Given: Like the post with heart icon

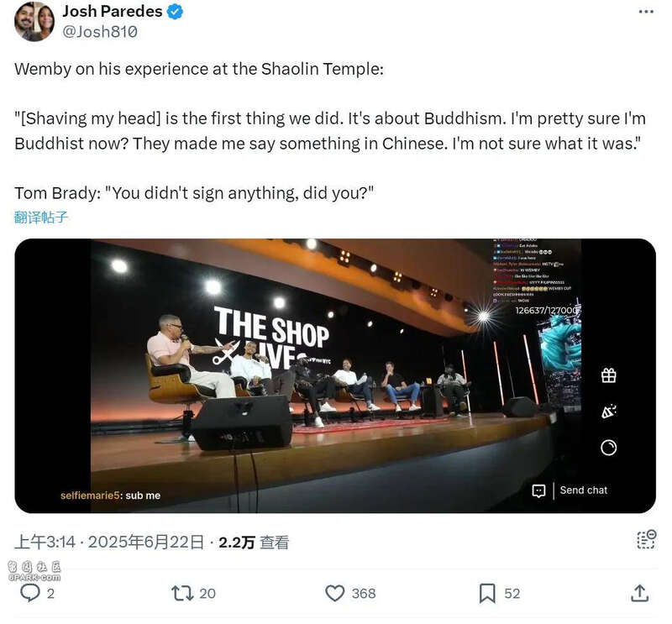Looking at the screenshot, I should [x=334, y=593].
